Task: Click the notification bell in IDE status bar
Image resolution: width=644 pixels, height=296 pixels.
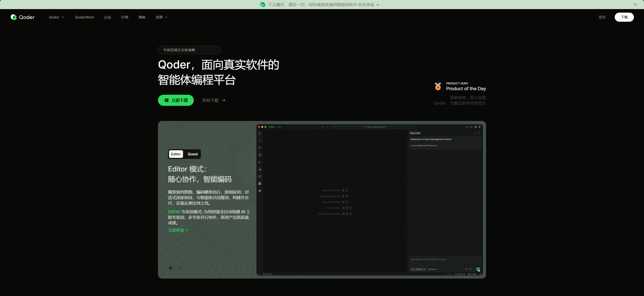Action: point(480,274)
